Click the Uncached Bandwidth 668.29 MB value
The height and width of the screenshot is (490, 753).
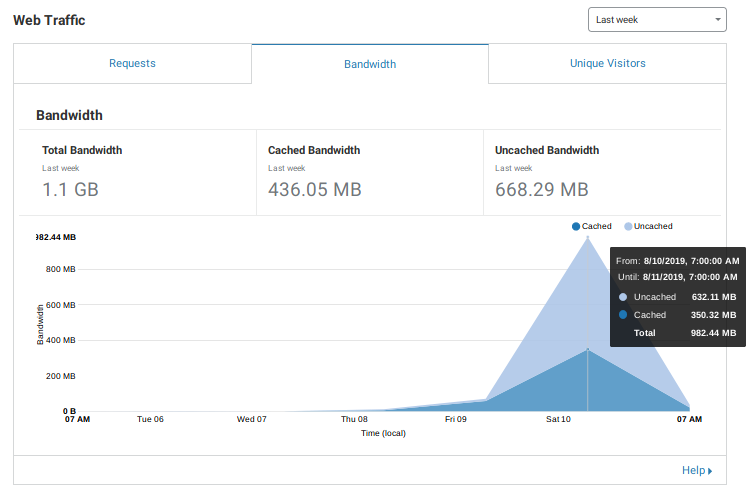[542, 189]
